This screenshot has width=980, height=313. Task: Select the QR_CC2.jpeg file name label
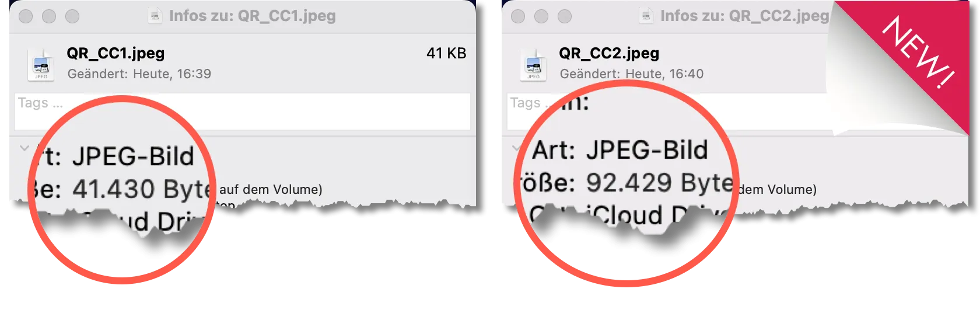(x=609, y=53)
